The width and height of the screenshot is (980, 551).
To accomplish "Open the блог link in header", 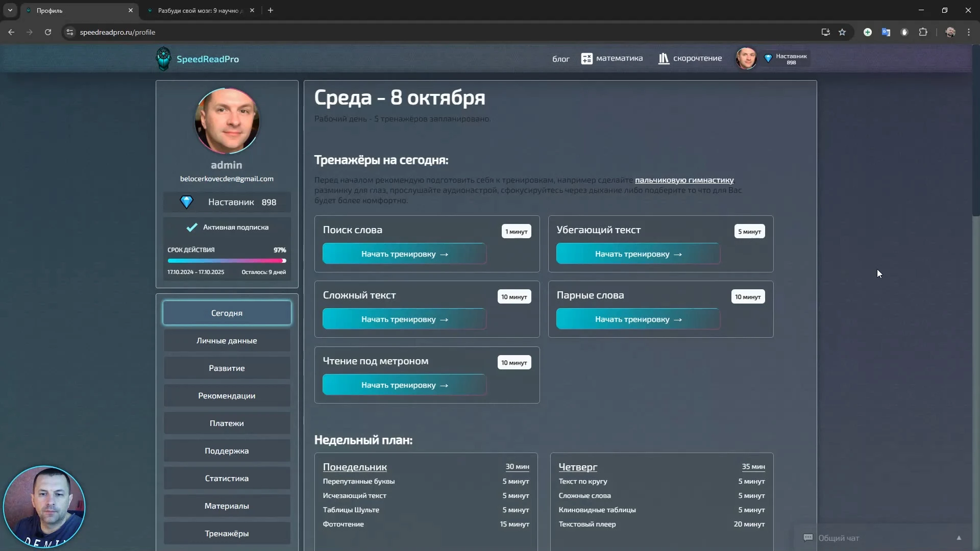I will [560, 59].
